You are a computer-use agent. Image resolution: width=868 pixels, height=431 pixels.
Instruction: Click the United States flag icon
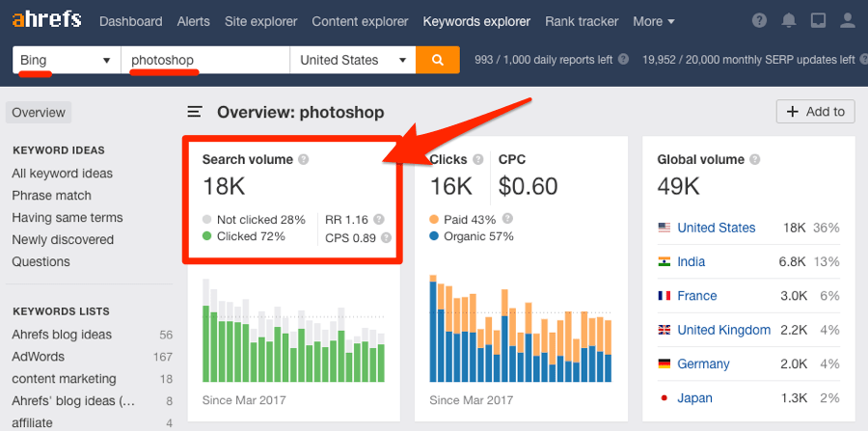point(665,228)
